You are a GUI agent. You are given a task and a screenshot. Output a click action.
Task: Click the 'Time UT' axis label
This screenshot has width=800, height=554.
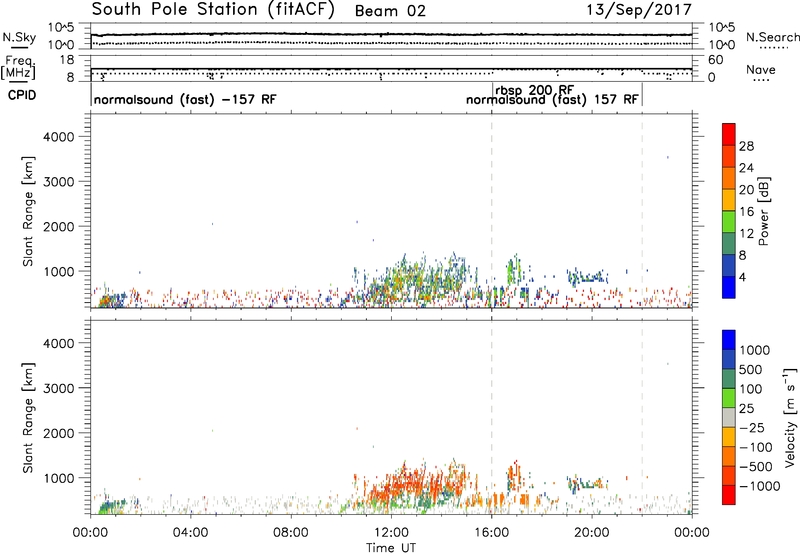[391, 548]
